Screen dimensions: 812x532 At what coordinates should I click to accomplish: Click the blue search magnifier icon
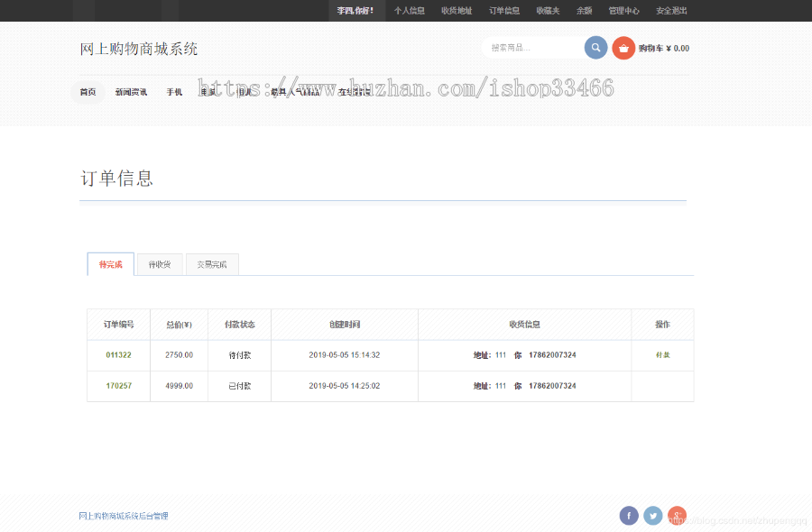(596, 48)
